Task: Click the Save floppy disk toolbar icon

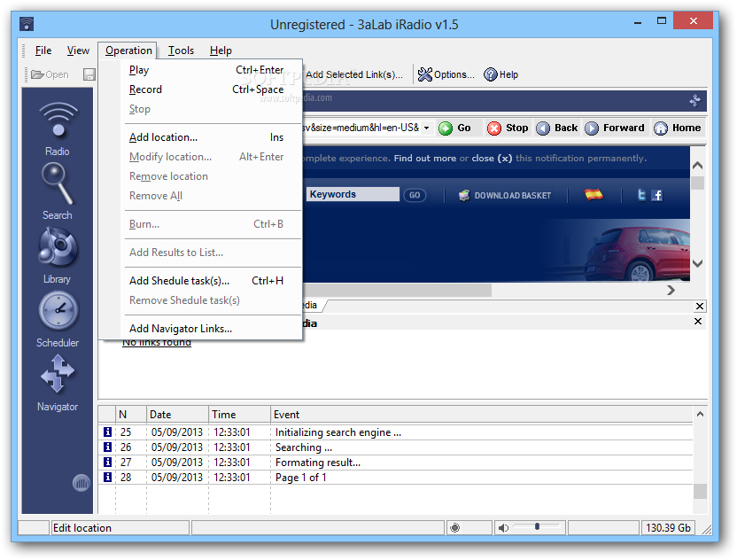Action: (89, 74)
